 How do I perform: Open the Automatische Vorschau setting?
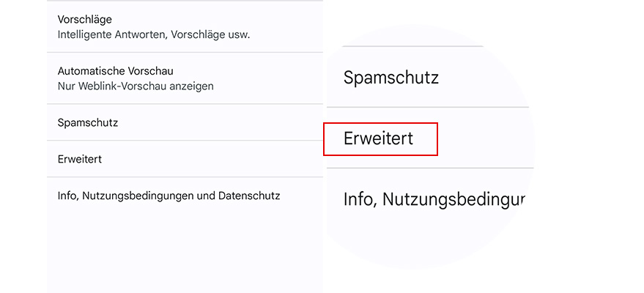tap(115, 71)
